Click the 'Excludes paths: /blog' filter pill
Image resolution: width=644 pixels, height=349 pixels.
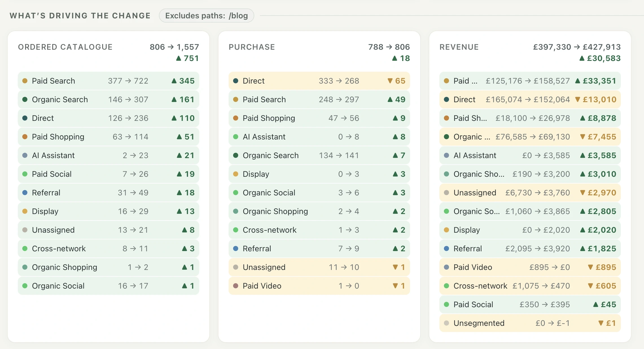click(x=206, y=16)
